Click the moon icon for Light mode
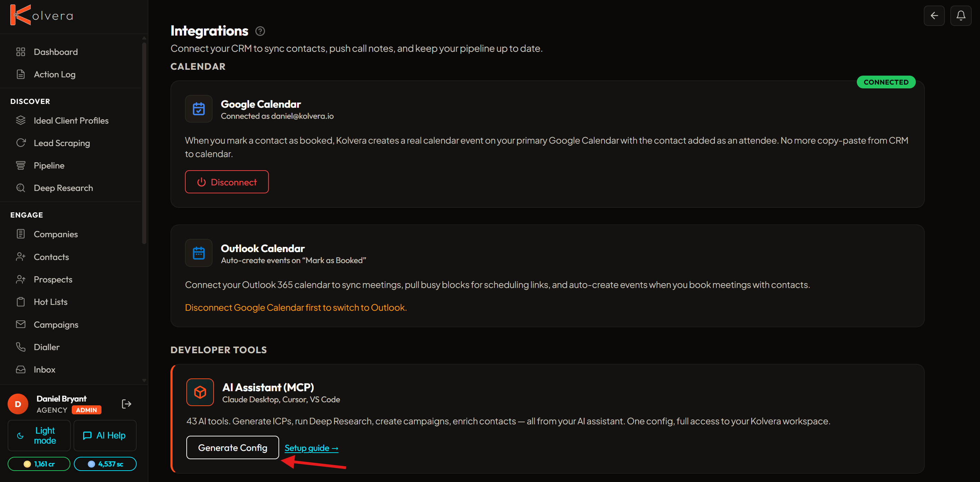Viewport: 980px width, 482px height. [21, 435]
